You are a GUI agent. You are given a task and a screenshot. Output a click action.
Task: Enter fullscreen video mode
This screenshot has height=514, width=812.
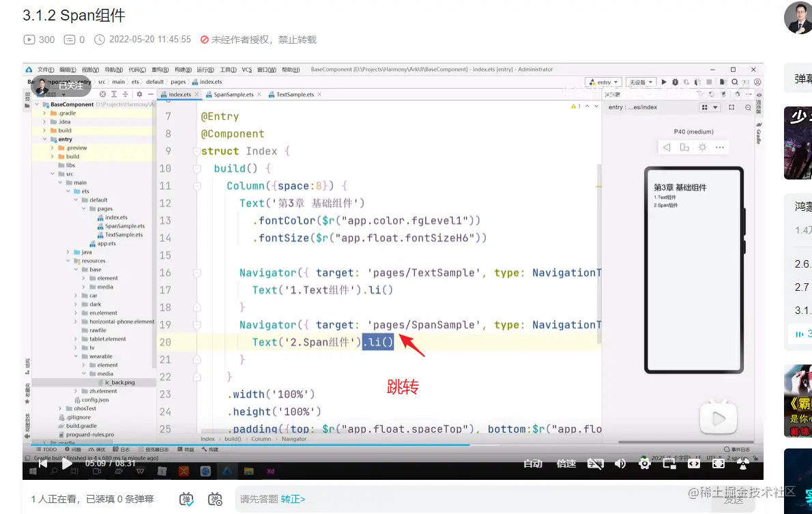pos(719,463)
